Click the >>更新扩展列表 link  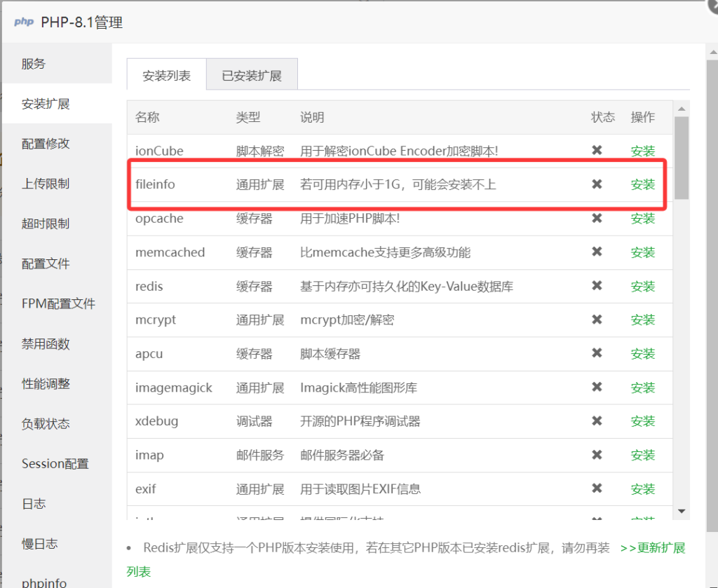point(652,548)
